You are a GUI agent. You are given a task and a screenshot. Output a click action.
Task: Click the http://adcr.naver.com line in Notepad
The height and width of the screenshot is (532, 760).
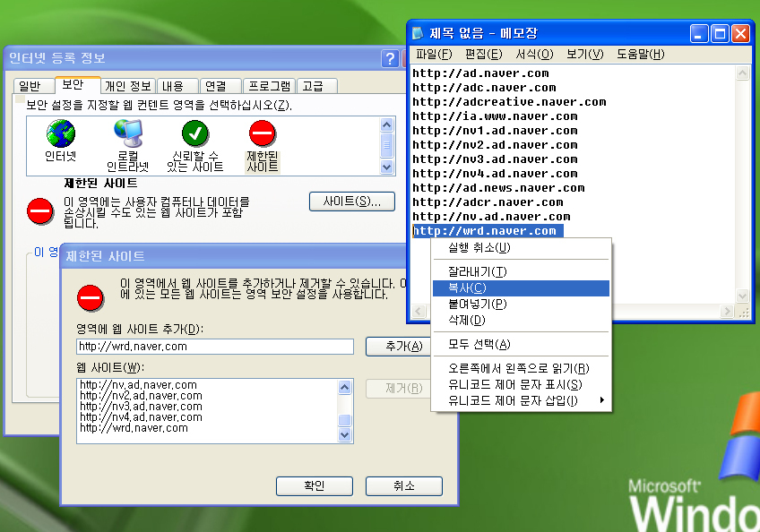click(488, 202)
